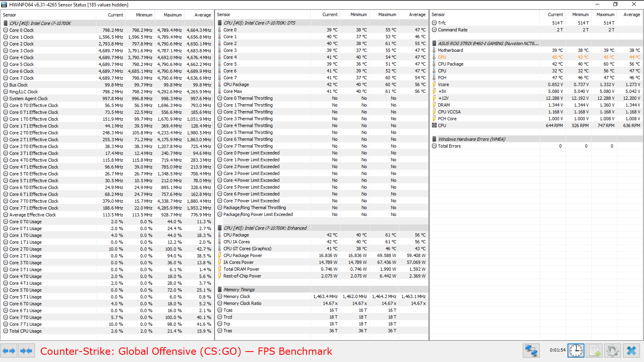This screenshot has width=644, height=362.
Task: Click the thermometer icon beside Motherboard
Action: click(434, 50)
